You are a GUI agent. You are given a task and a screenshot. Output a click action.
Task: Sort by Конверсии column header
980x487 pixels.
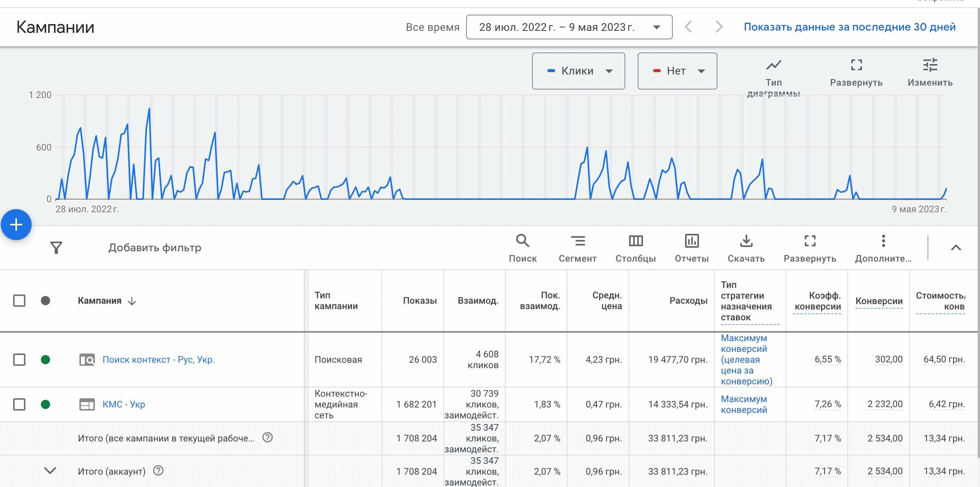[879, 301]
